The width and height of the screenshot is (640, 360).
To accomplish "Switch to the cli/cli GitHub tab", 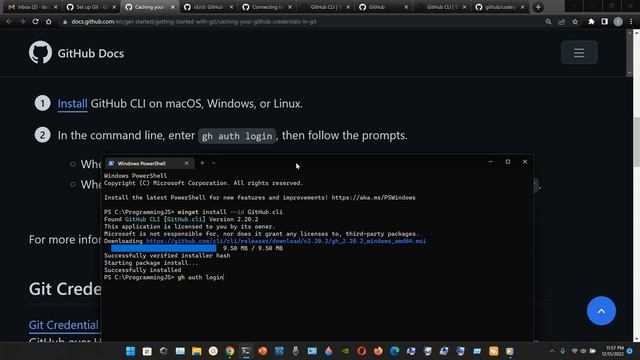I will (x=208, y=7).
